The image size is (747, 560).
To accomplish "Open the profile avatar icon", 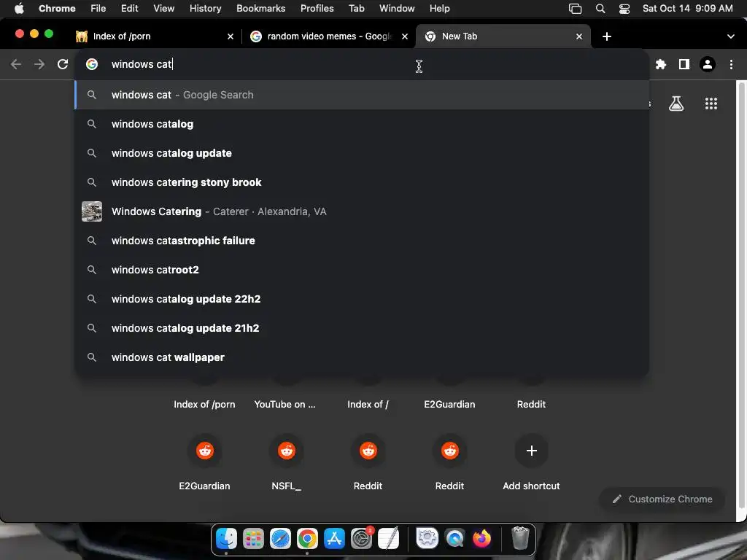I will coord(708,64).
